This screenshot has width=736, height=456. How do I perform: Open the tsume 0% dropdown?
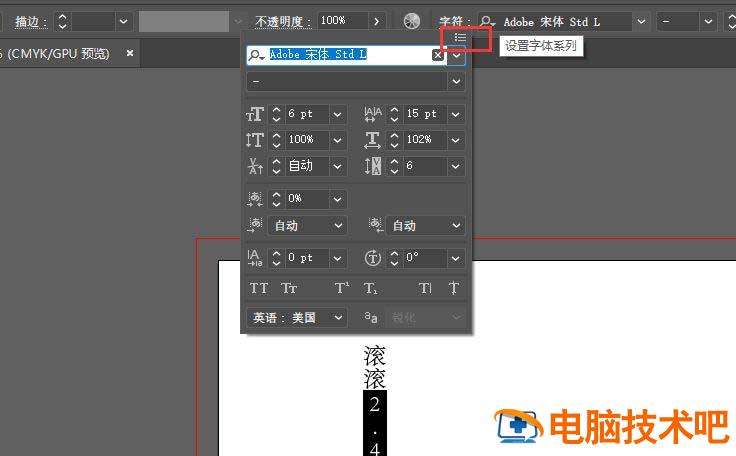(x=337, y=199)
